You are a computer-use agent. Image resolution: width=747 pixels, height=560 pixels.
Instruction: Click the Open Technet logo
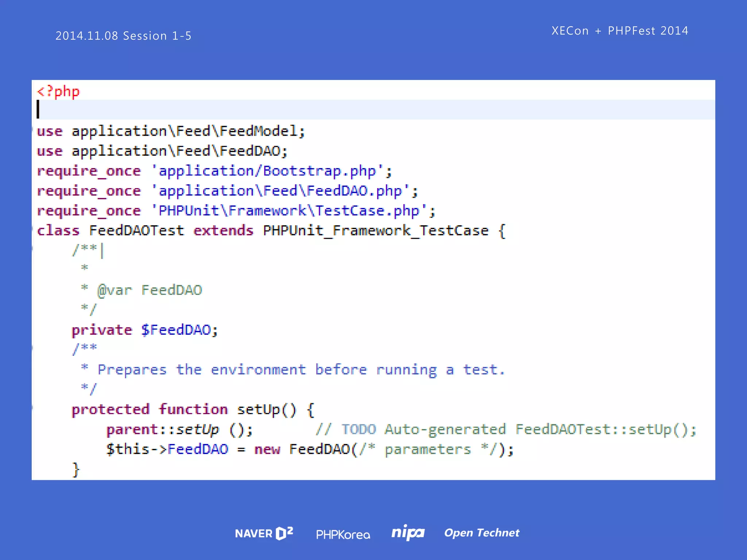pyautogui.click(x=481, y=533)
